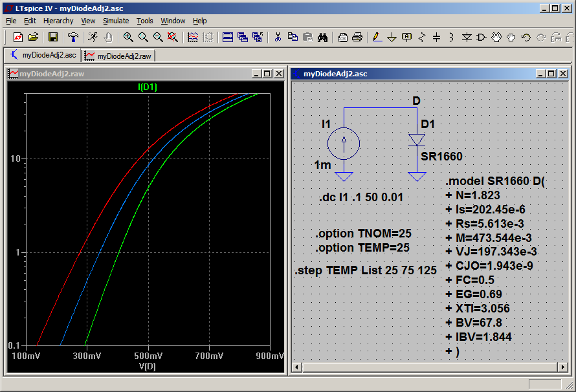Create a new schematic from the toolbar
576x392 pixels.
(17, 37)
